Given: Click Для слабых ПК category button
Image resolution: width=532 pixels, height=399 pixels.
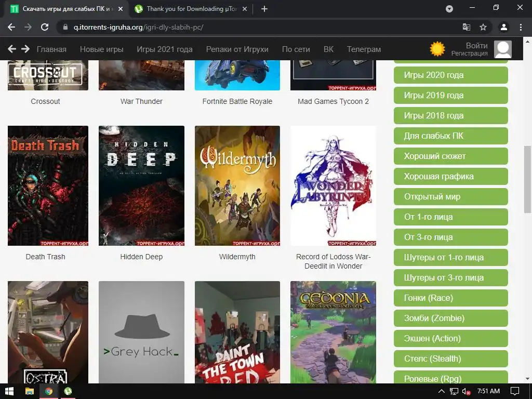Looking at the screenshot, I should [451, 136].
